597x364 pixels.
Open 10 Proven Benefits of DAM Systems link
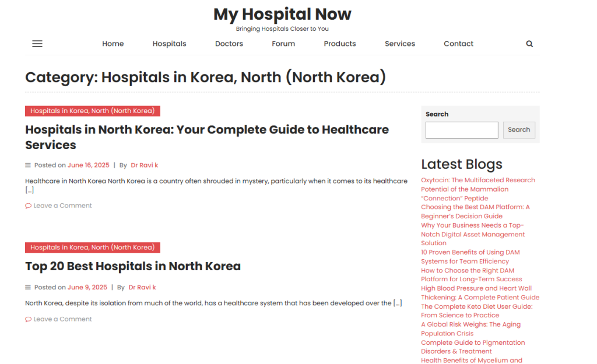click(x=470, y=257)
